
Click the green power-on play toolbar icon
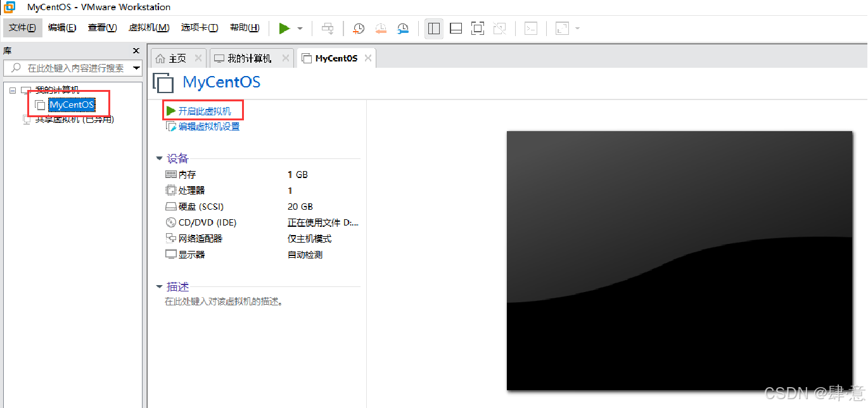[284, 28]
